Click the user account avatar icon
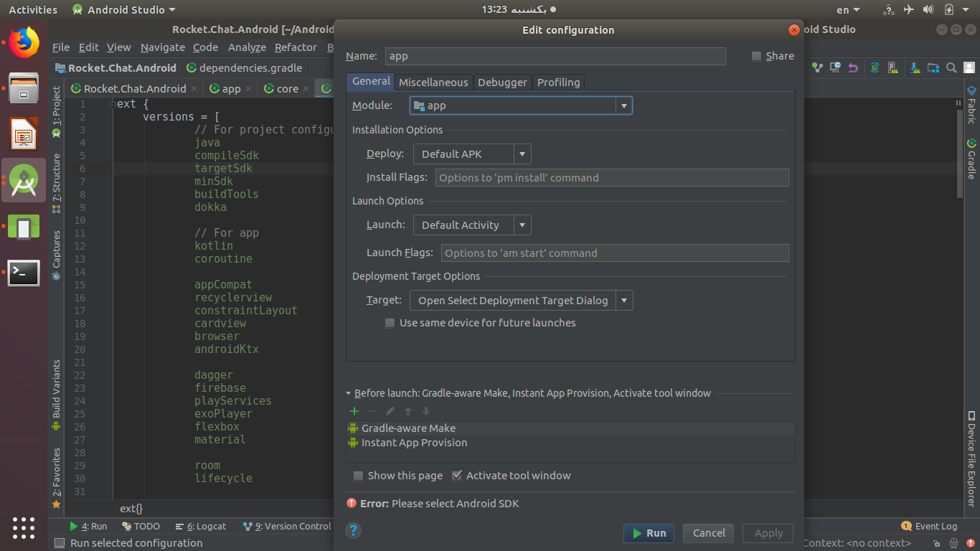The image size is (980, 551). (968, 67)
